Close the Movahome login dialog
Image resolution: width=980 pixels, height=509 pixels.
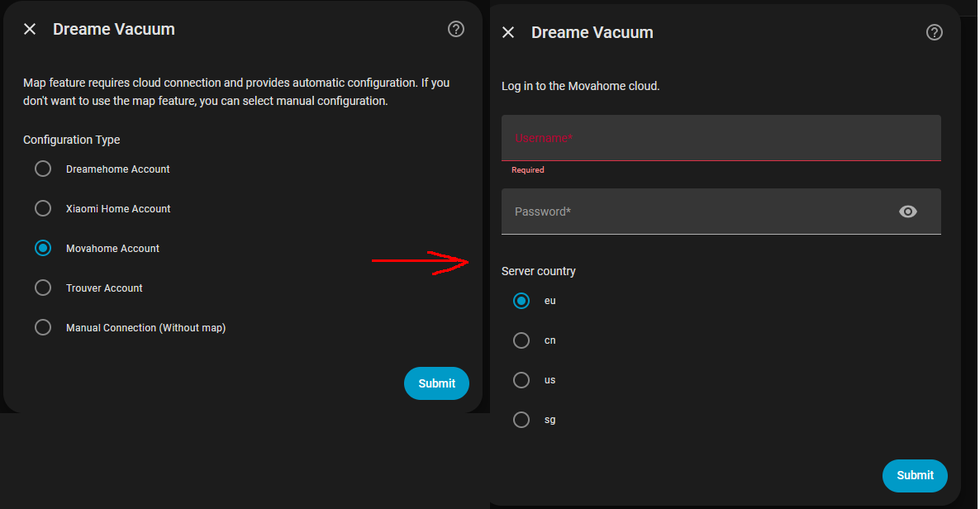[508, 32]
